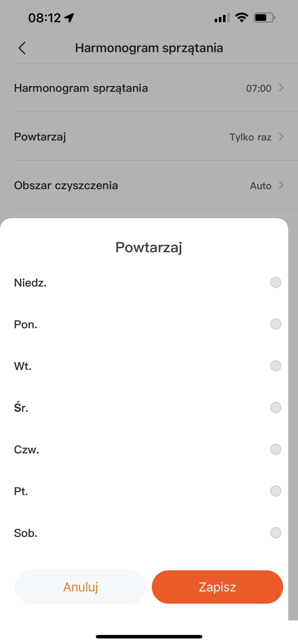Image resolution: width=298 pixels, height=644 pixels.
Task: Tap the Wi-Fi status icon
Action: (241, 18)
